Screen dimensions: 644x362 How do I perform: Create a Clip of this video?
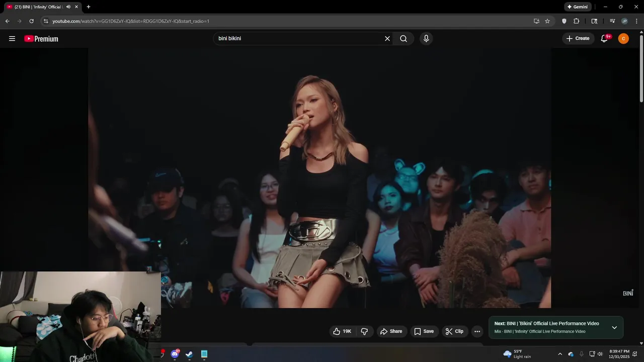coord(454,331)
